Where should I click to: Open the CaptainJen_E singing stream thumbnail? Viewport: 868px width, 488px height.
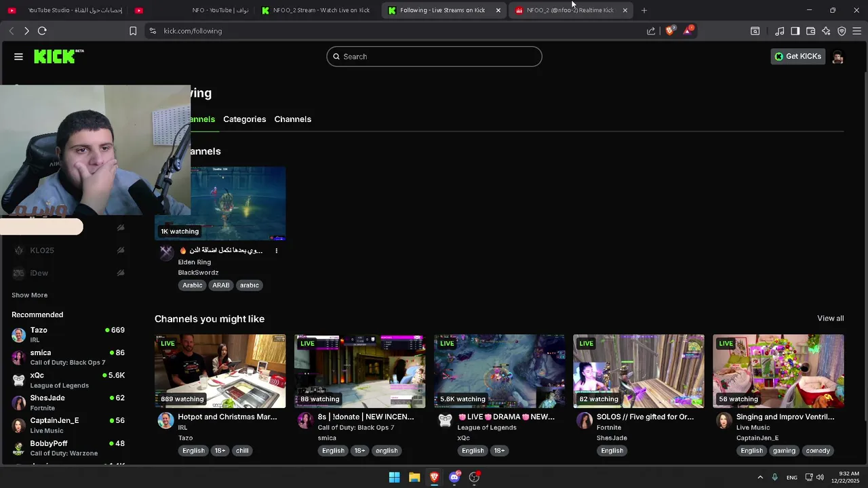tap(778, 371)
